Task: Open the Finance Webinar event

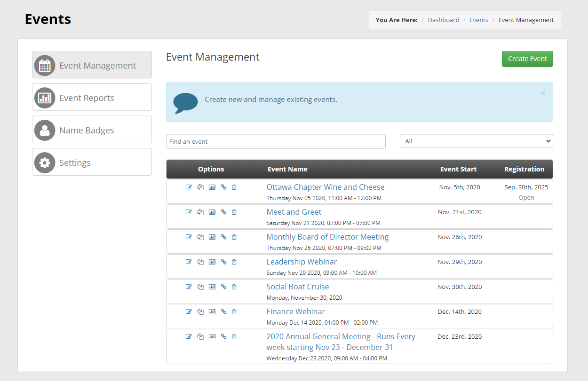Action: tap(295, 311)
